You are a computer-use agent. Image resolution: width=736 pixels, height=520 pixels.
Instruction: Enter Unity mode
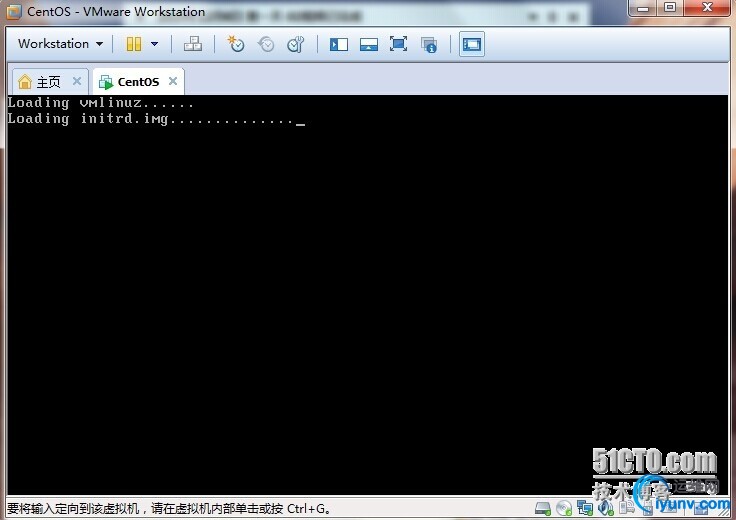click(429, 45)
